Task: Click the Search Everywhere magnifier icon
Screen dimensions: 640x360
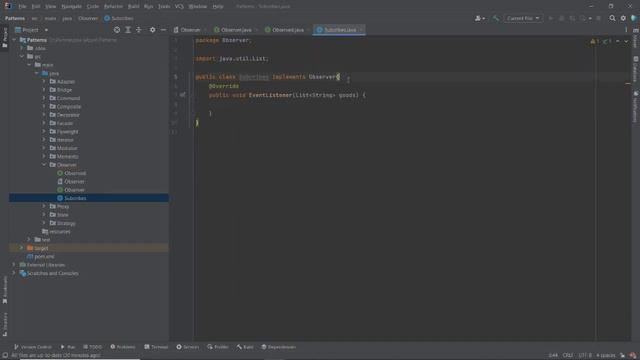Action: pyautogui.click(x=612, y=18)
